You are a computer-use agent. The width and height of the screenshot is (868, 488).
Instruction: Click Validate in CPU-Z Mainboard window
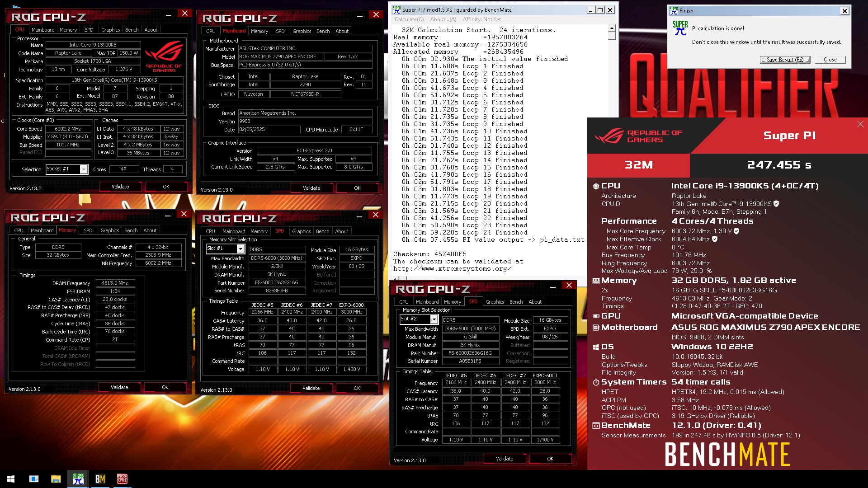click(311, 188)
